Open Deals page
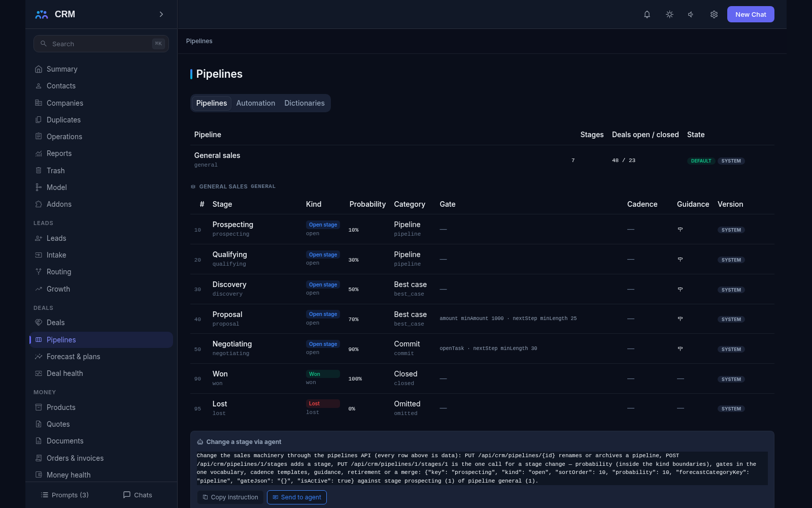Viewport: 812px width, 508px height. click(101, 323)
